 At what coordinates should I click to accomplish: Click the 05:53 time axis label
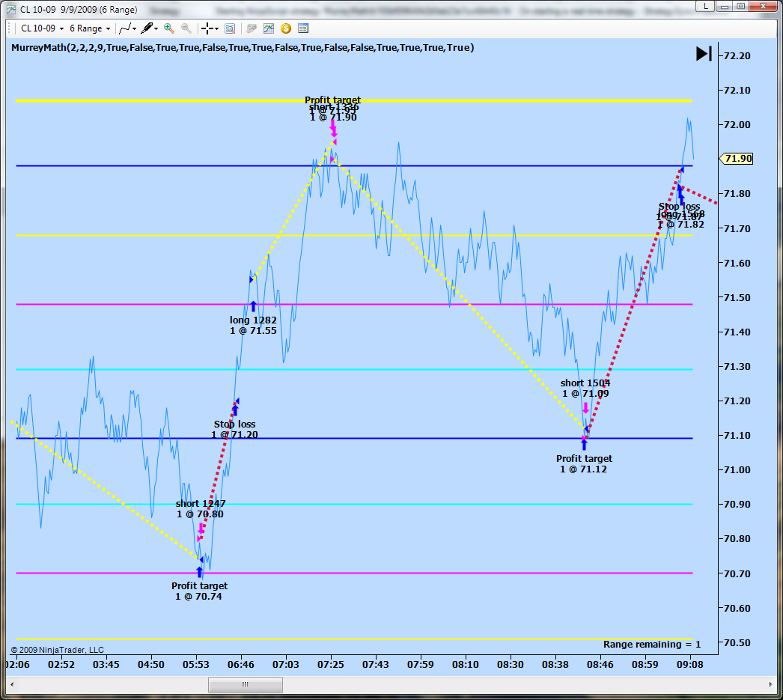tap(196, 665)
